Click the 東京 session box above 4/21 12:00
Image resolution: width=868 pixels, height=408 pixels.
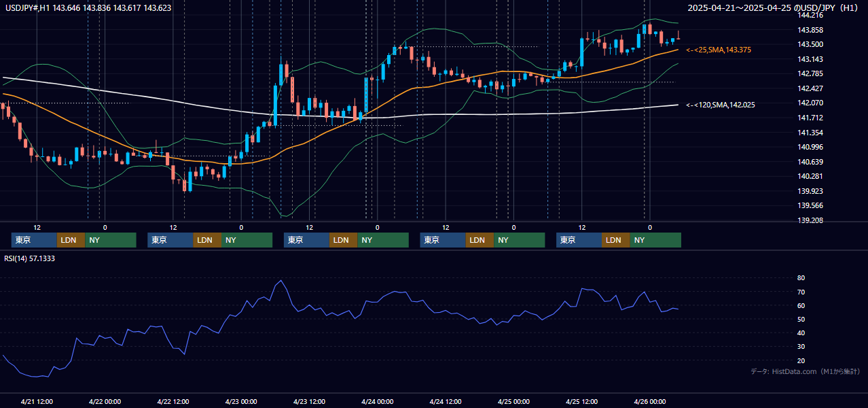click(34, 240)
